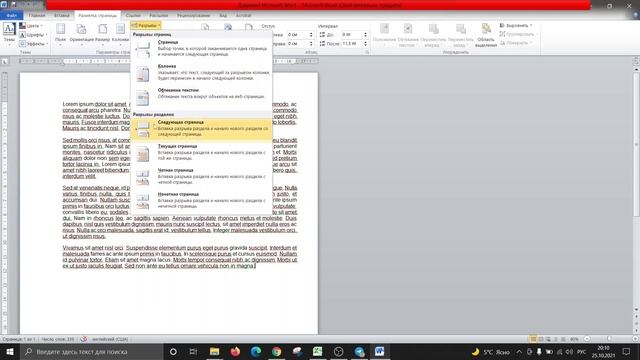Image resolution: width=640 pixels, height=360 pixels.
Task: Open Выровнять (Align) dropdown
Action: coord(516,25)
